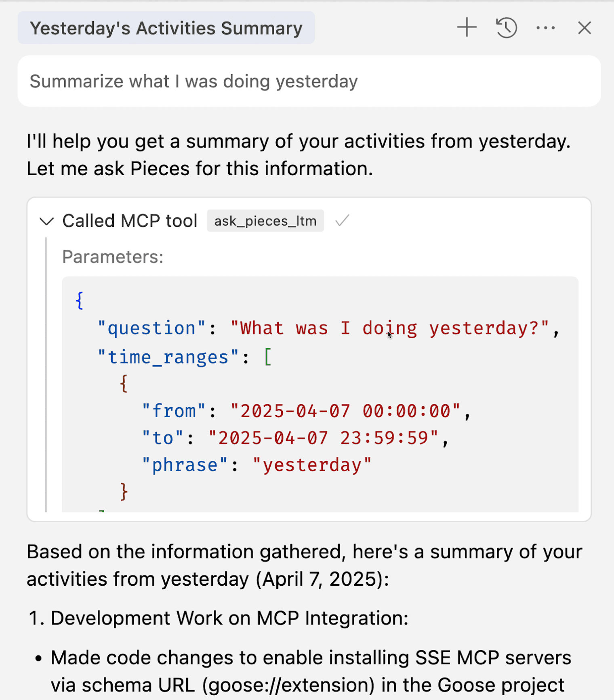614x700 pixels.
Task: Click the Called MCP tool label
Action: [130, 221]
